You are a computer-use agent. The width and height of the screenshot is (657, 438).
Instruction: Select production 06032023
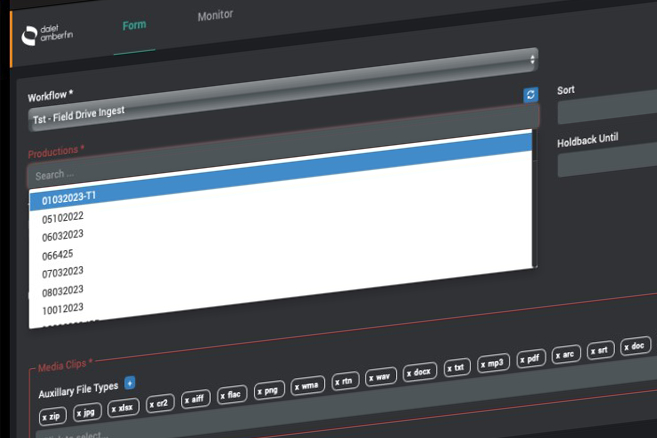[63, 236]
